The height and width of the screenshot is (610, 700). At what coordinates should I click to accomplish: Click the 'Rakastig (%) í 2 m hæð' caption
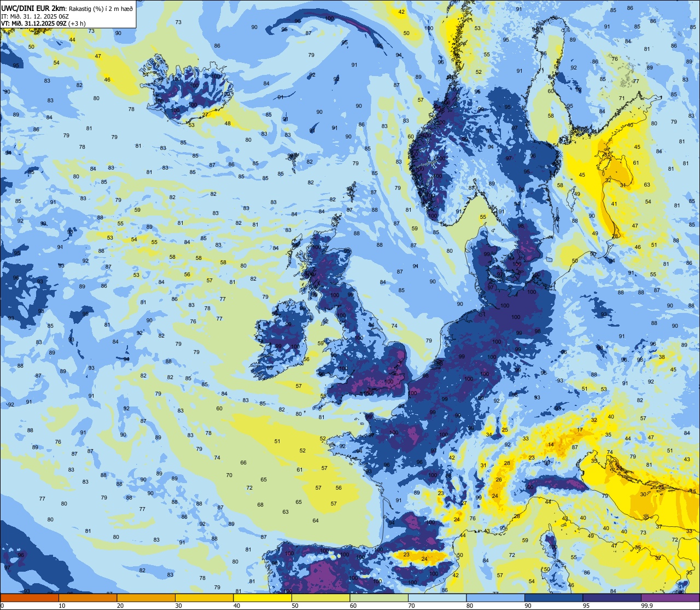(x=100, y=8)
